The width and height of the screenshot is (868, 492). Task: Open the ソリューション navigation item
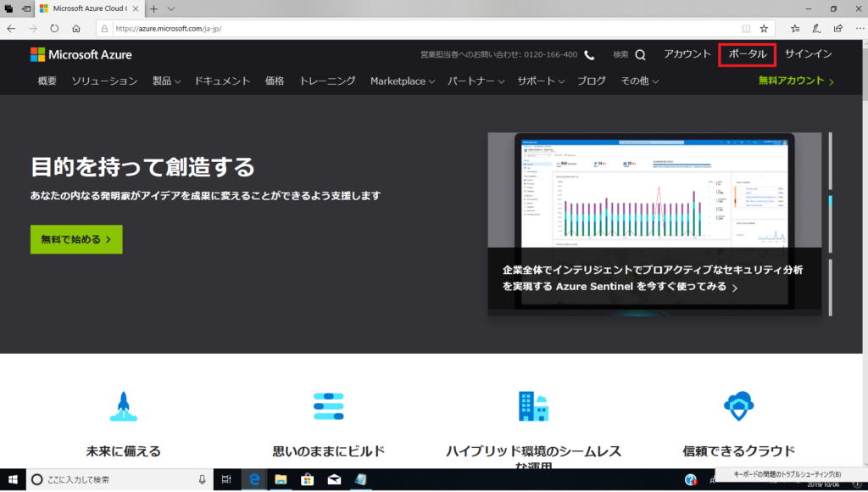pyautogui.click(x=104, y=81)
